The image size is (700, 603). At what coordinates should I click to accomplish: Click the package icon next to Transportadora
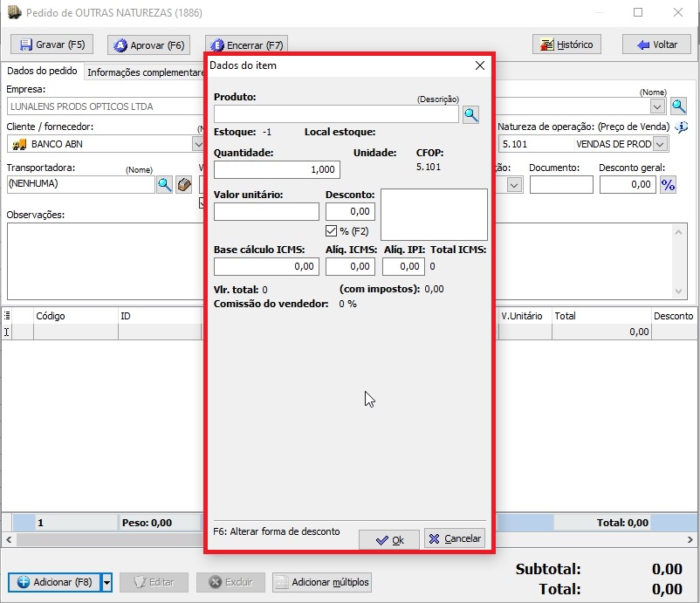click(x=183, y=184)
